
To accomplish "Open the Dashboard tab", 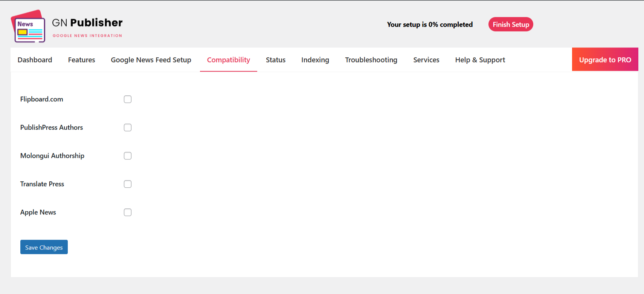I will point(35,60).
